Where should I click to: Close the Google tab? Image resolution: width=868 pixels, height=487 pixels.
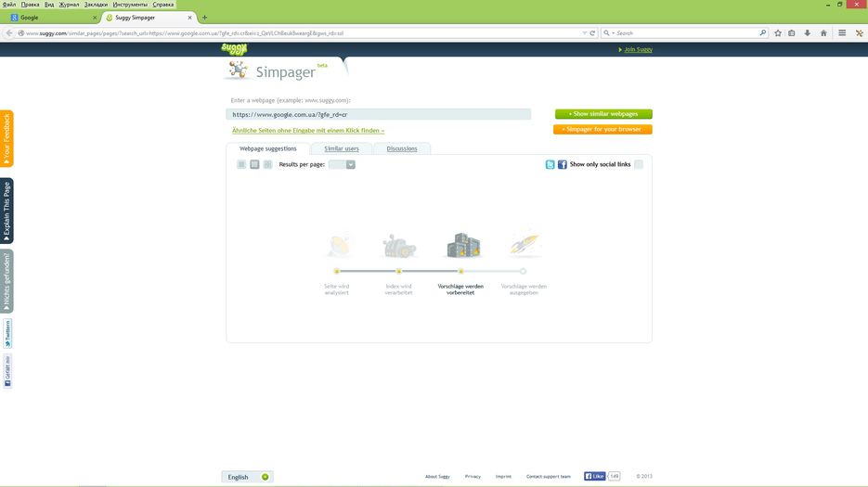(95, 18)
